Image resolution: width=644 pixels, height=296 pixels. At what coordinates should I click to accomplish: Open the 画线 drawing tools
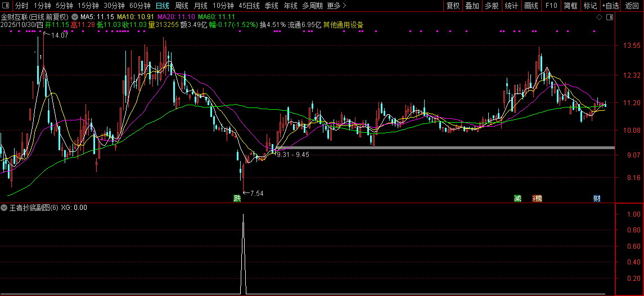(x=531, y=6)
